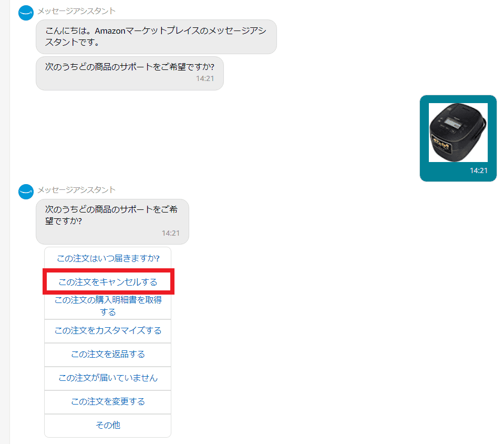Click the 14:21 timestamp under product image
Viewport: 504px width, 444px height.
tap(479, 170)
